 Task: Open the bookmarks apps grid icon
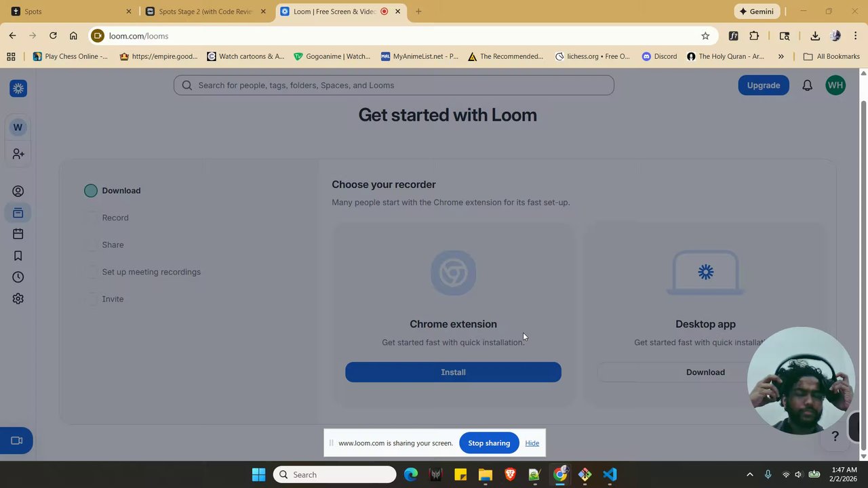pos(11,56)
